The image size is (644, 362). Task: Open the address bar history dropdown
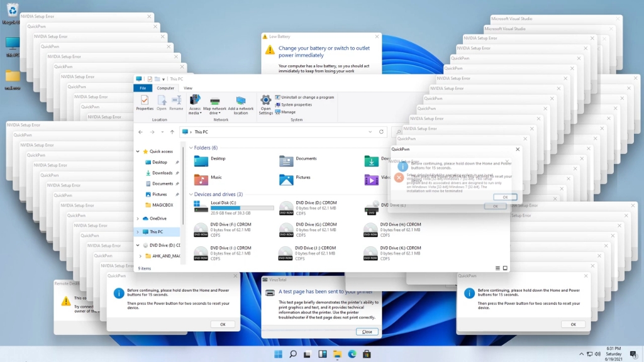click(370, 132)
